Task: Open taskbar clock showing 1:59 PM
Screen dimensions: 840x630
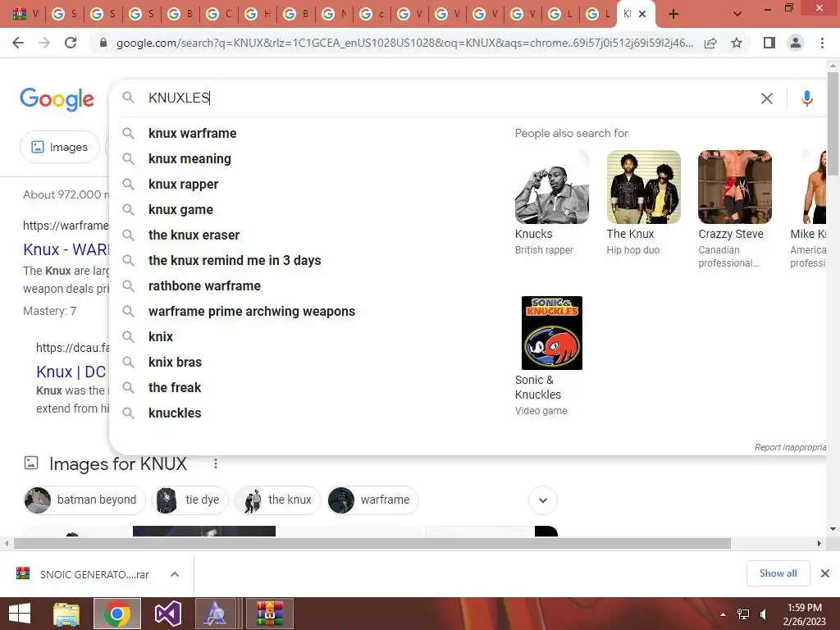Action: pyautogui.click(x=805, y=614)
